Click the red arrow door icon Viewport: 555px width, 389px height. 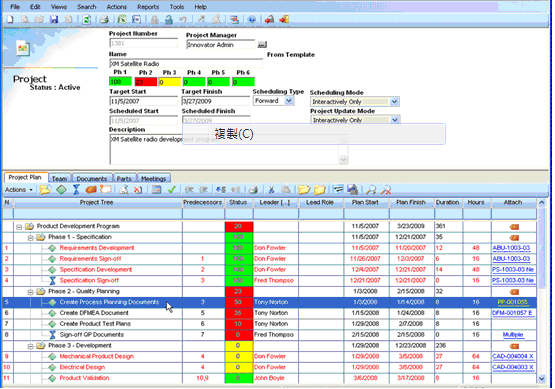click(x=284, y=19)
